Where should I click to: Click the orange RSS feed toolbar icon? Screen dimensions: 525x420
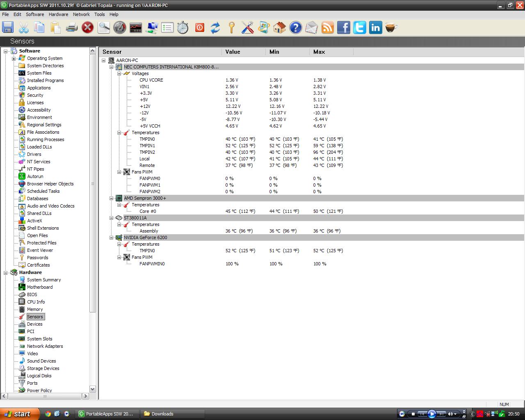click(x=327, y=27)
